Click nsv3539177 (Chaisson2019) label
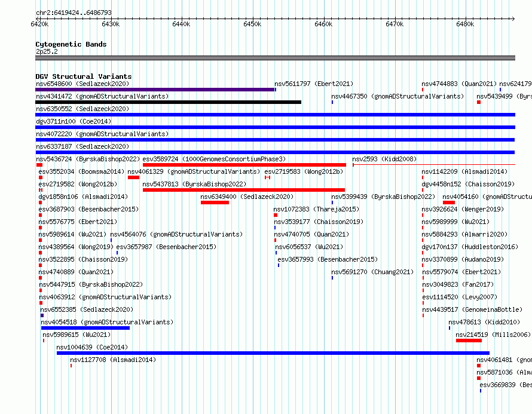Viewport: 532px width, 414px height. (319, 222)
